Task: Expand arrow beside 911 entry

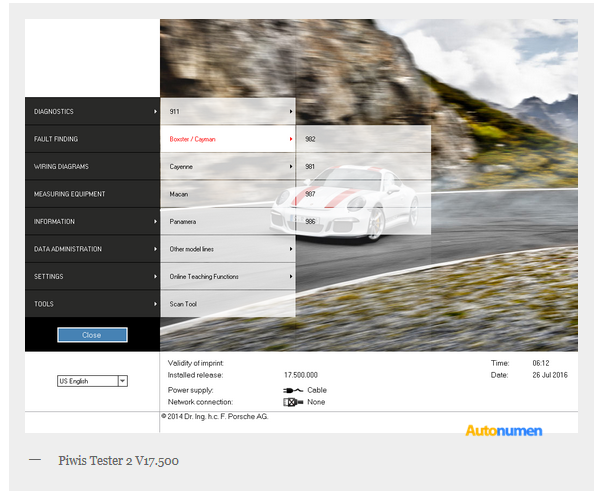Action: [291, 112]
